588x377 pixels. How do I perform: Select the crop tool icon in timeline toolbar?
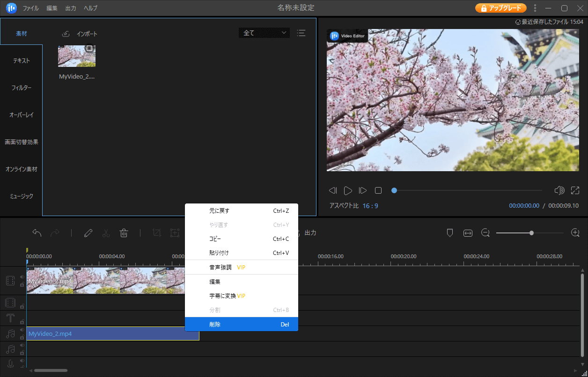(x=157, y=233)
